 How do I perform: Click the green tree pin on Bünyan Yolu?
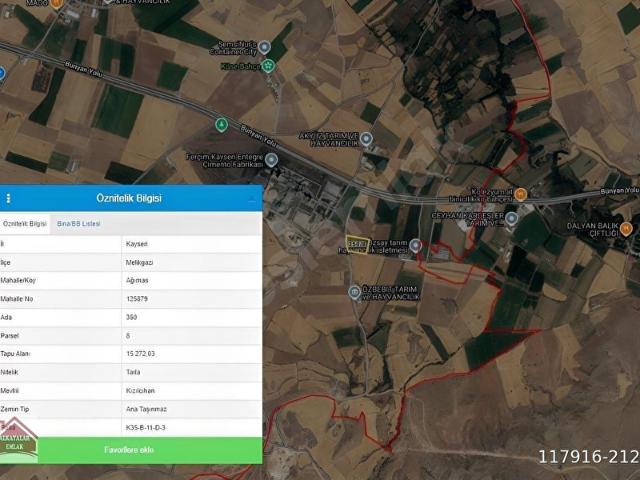[221, 124]
